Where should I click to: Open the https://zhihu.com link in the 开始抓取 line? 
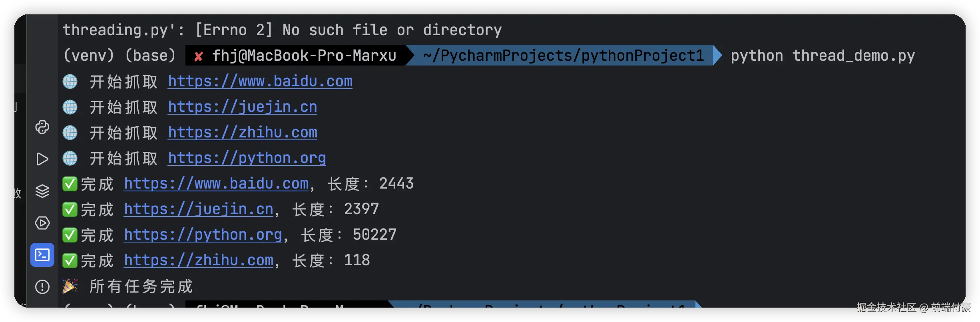pos(242,133)
